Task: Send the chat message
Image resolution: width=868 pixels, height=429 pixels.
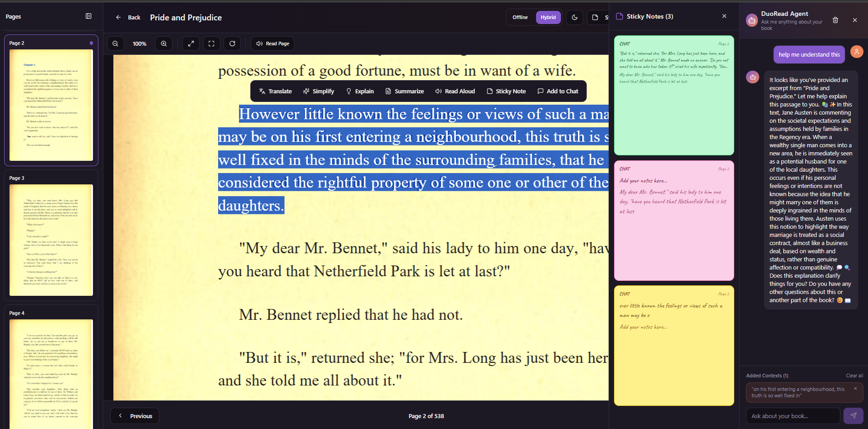Action: click(853, 416)
